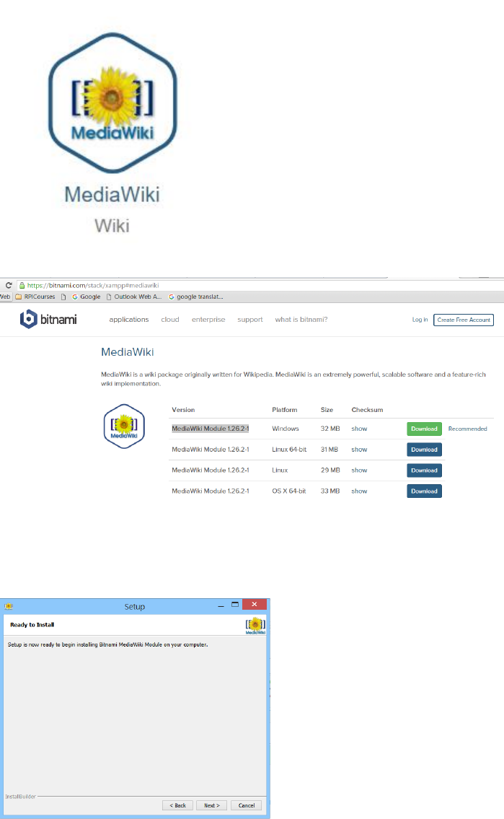Click small MediaWiki logo beside version table
The image size is (504, 819).
124,426
